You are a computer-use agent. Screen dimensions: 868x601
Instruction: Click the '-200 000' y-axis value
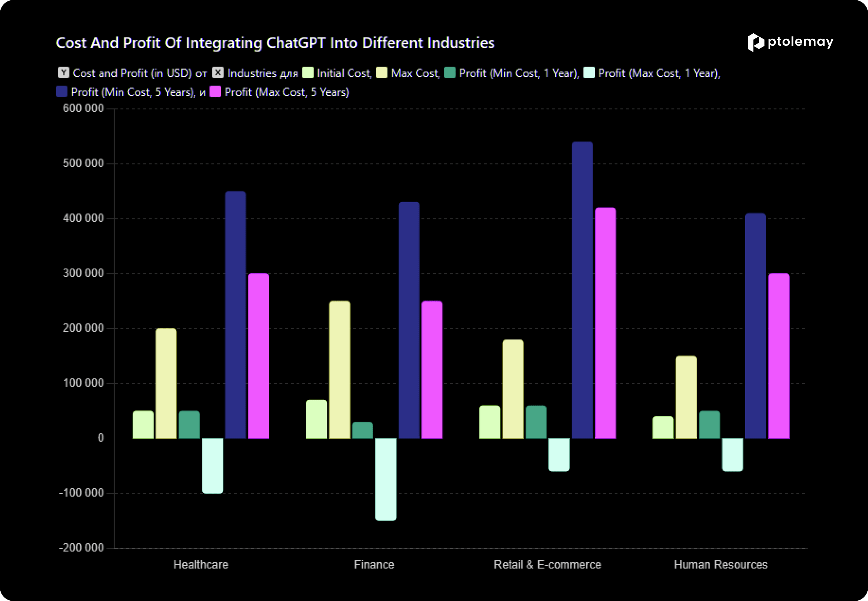point(81,548)
